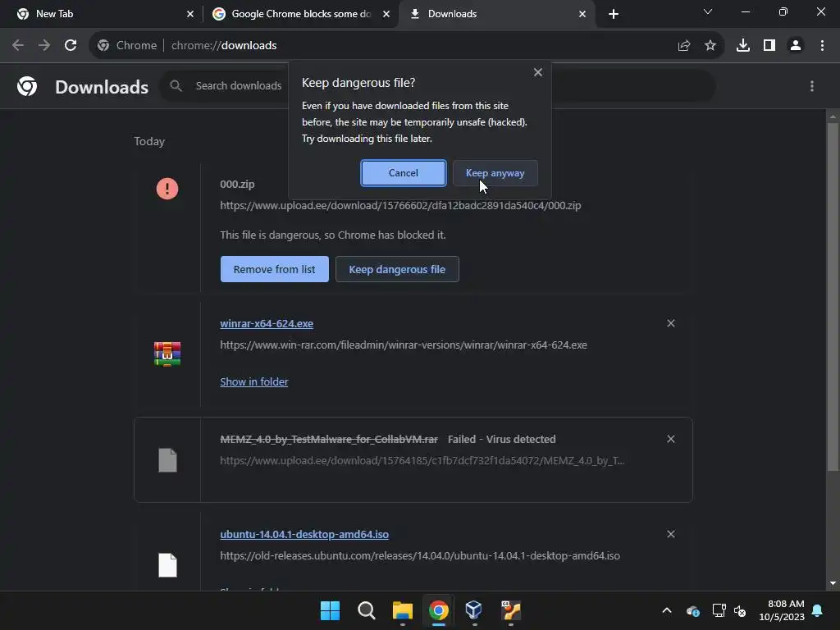
Task: Open a new browser tab
Action: 614,14
